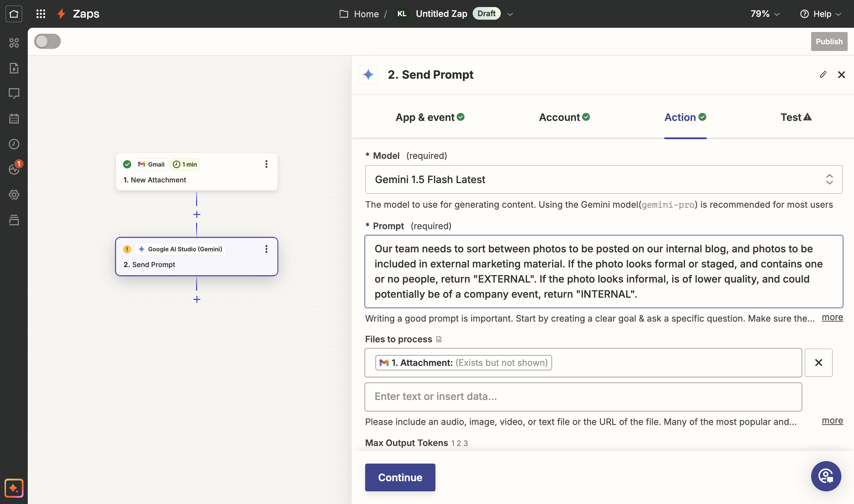854x504 pixels.
Task: Click into the Prompt text area
Action: [x=604, y=271]
